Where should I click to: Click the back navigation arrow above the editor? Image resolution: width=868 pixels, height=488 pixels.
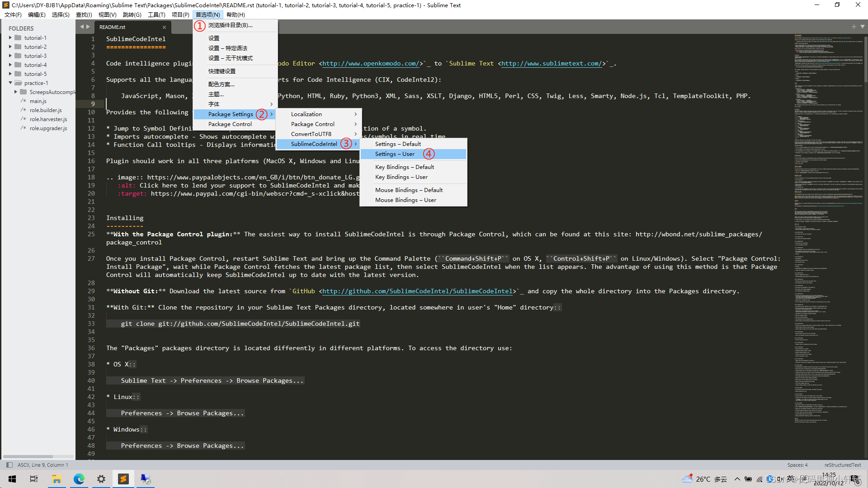[82, 26]
